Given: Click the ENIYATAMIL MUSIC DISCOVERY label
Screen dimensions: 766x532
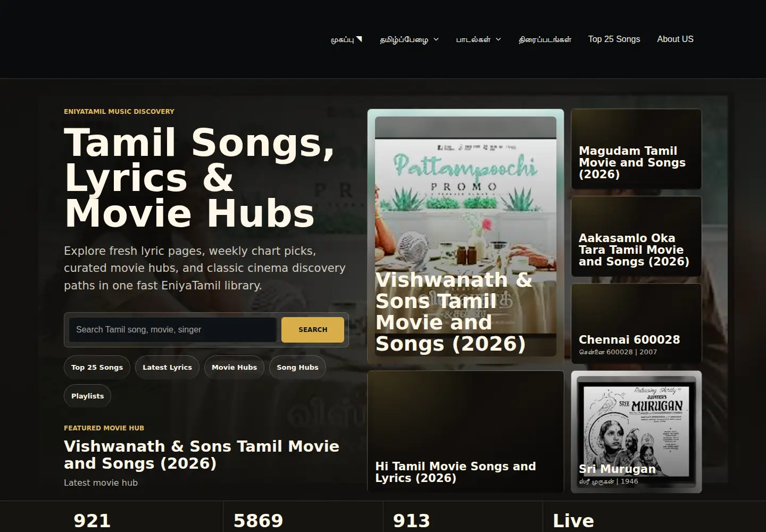Looking at the screenshot, I should (119, 112).
